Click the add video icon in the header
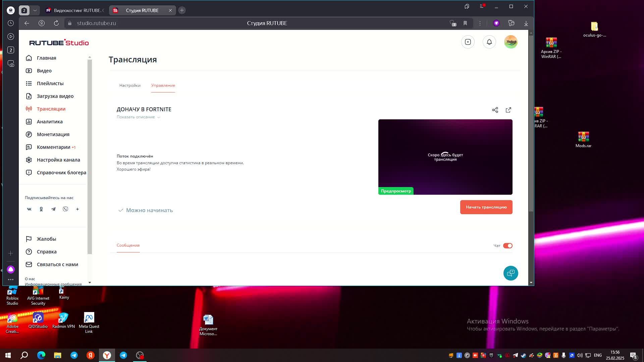This screenshot has width=644, height=362. [468, 42]
